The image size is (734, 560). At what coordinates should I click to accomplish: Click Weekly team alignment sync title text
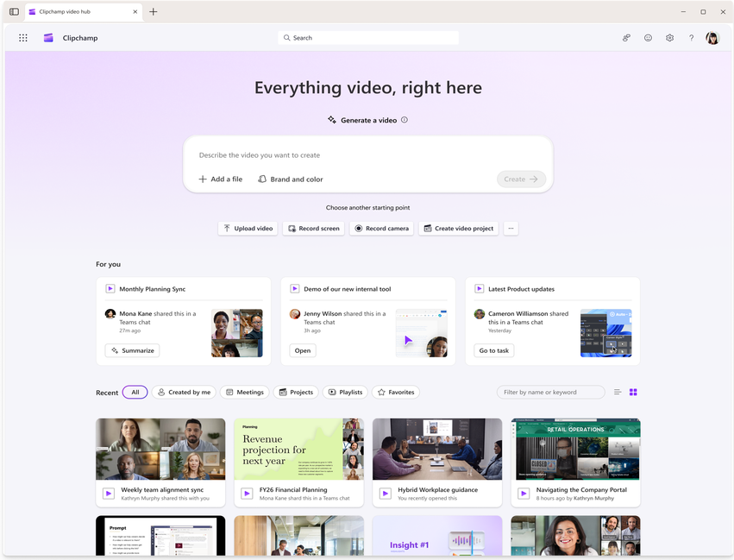point(162,489)
